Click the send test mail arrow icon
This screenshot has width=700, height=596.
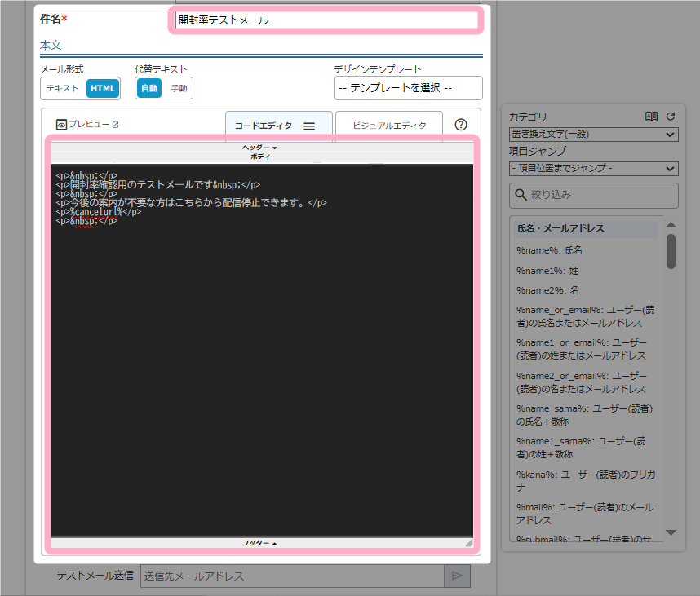click(457, 576)
